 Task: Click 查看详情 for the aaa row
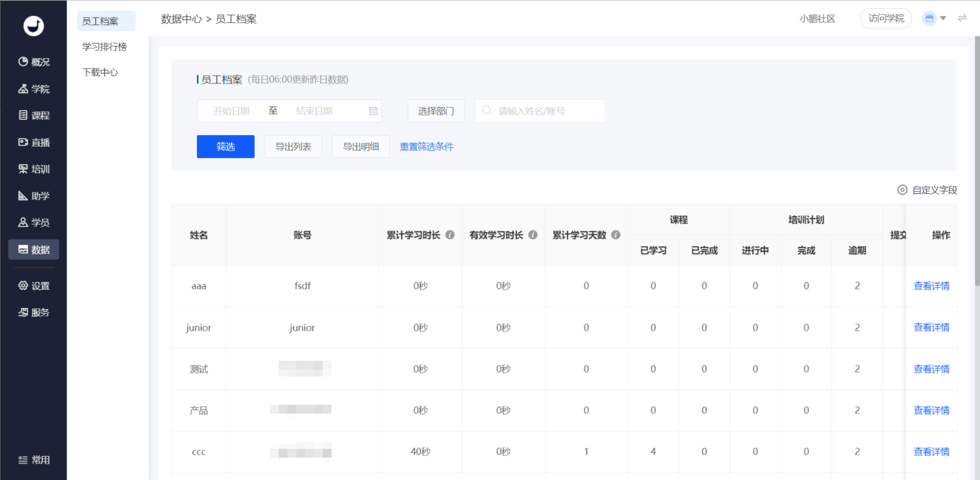(x=932, y=286)
